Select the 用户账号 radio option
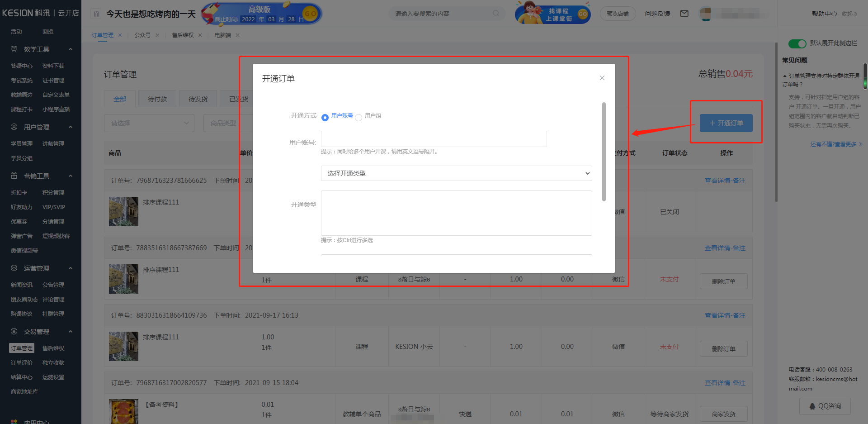Image resolution: width=868 pixels, height=424 pixels. (325, 118)
